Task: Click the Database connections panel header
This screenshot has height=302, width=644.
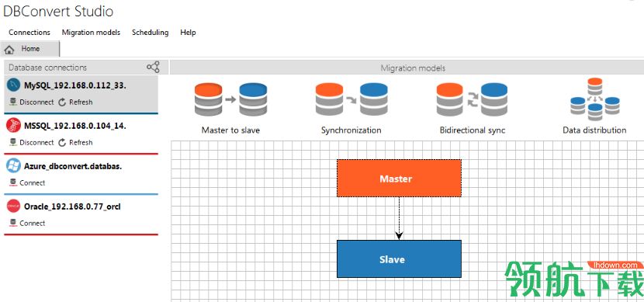Action: coord(86,68)
